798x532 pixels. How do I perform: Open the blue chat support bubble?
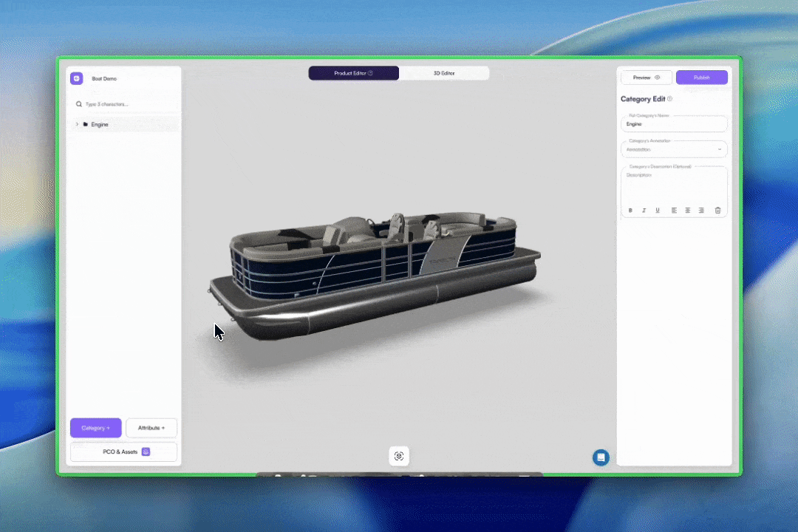point(601,457)
